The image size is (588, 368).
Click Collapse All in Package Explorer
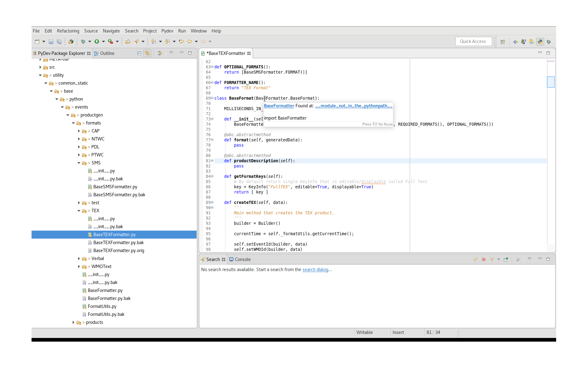139,53
